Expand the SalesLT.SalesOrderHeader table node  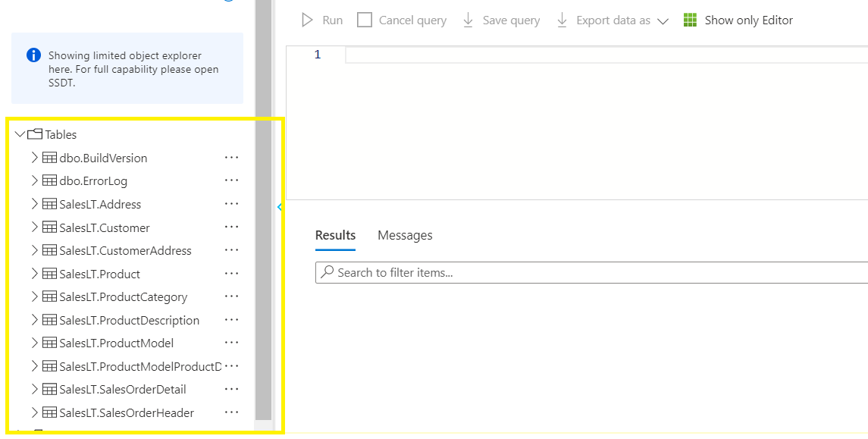34,413
